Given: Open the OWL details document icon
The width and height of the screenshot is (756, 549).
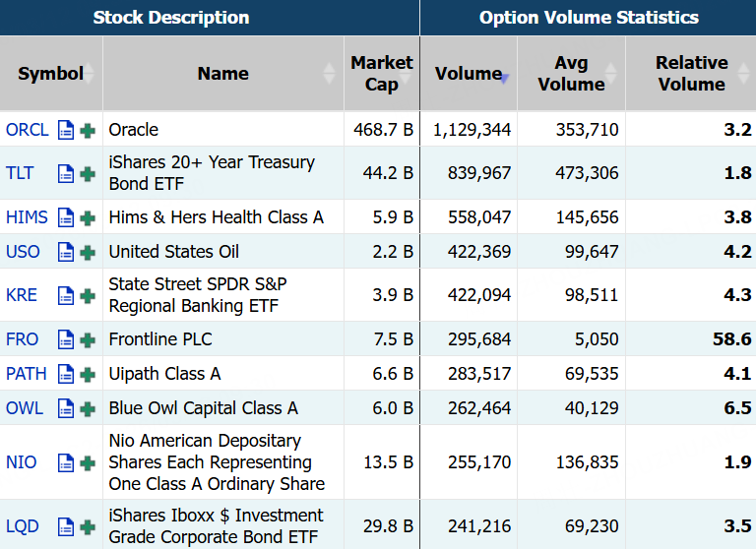Looking at the screenshot, I should 66,408.
